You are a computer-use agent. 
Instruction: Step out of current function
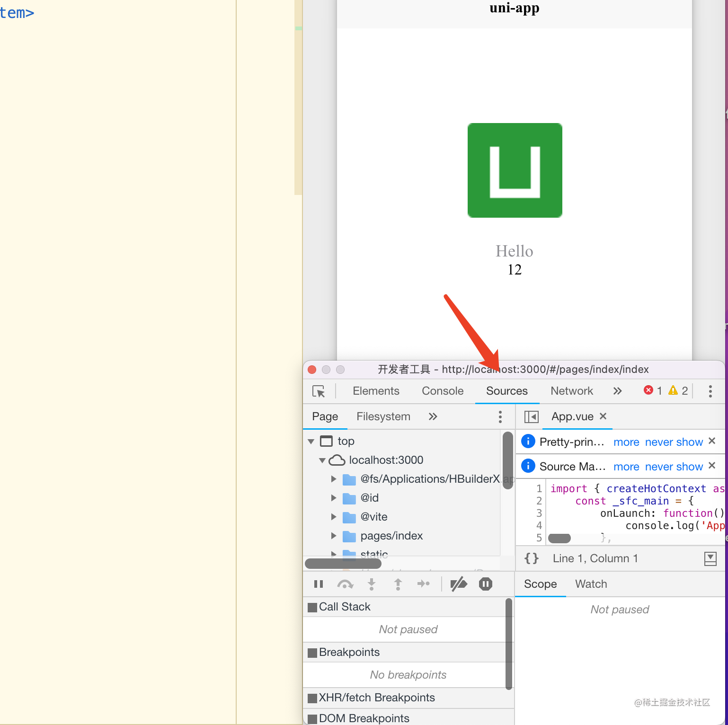pos(398,584)
